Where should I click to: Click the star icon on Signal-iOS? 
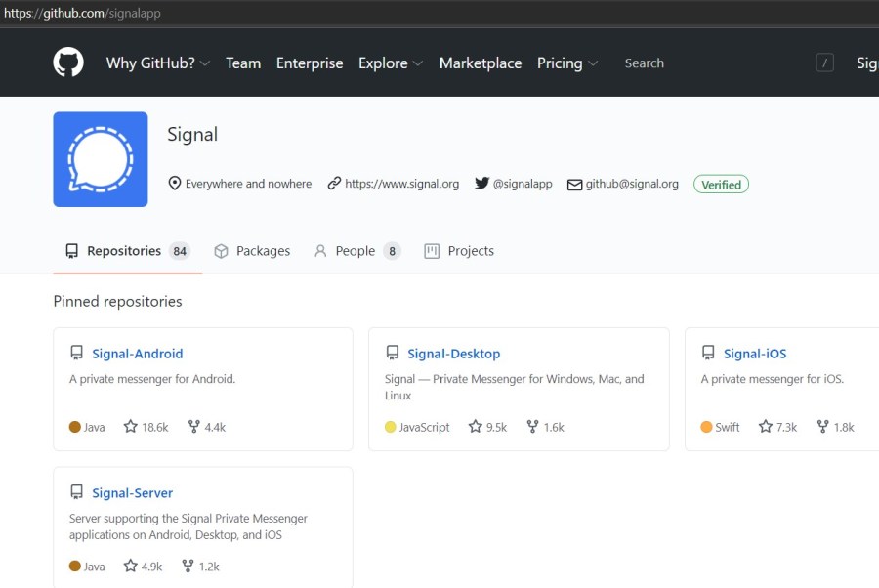(766, 427)
